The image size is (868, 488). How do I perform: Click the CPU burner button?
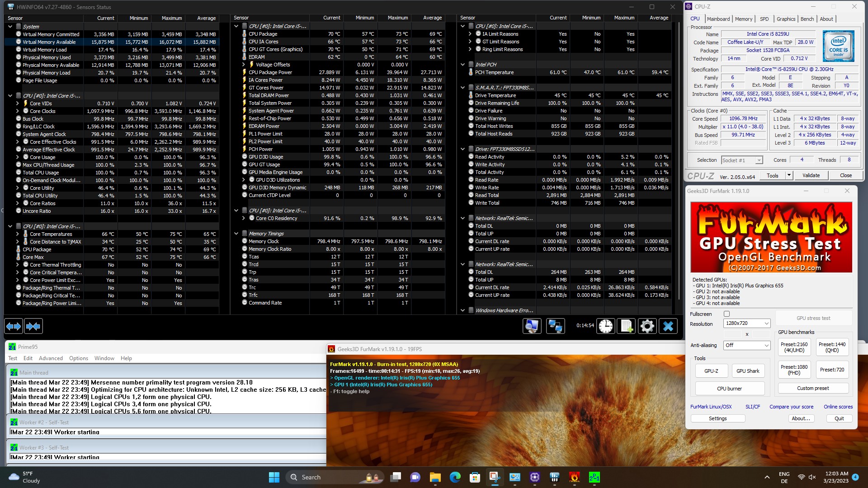(729, 389)
